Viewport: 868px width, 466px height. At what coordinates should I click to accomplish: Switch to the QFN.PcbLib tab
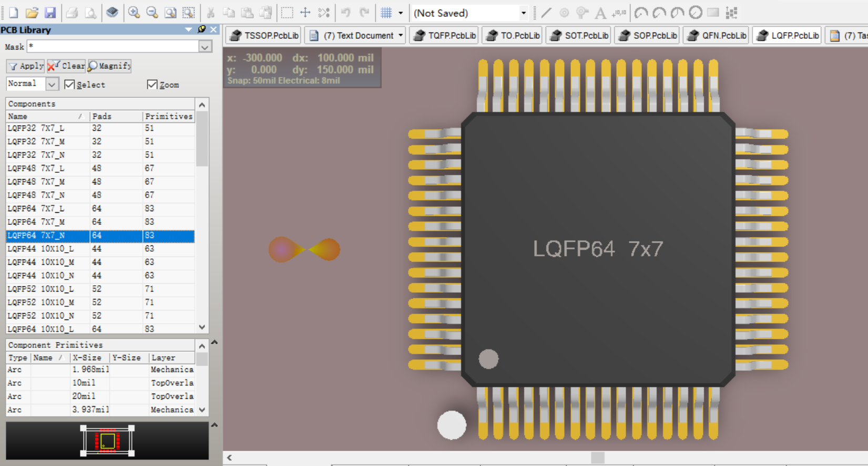tap(717, 35)
